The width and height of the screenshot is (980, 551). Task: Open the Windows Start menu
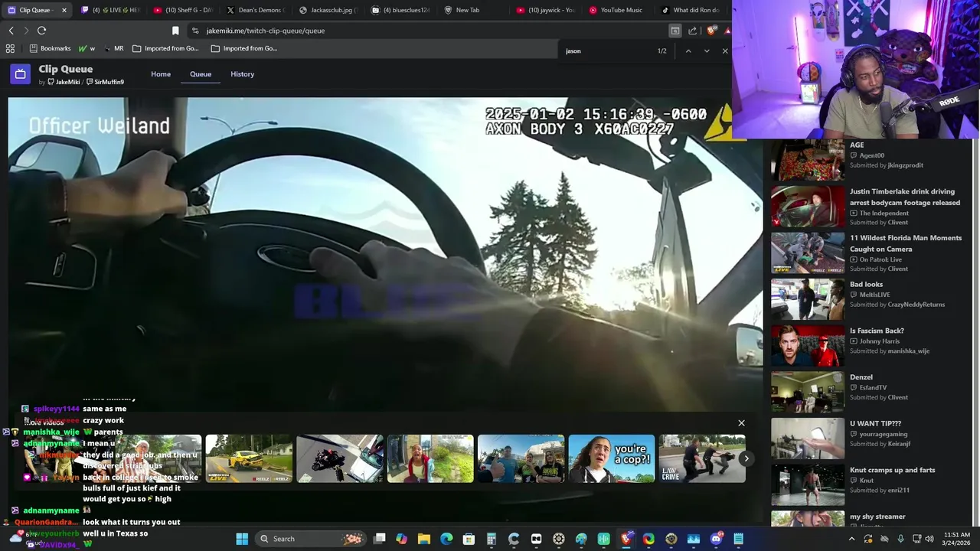click(242, 539)
